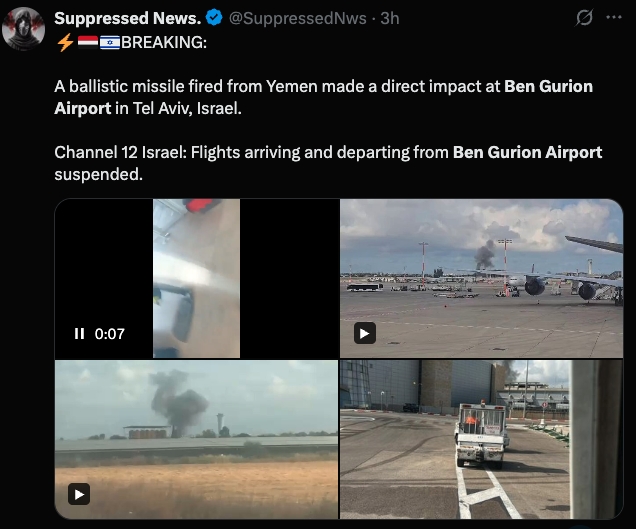Play the airport tarmac smoke video
Image resolution: width=636 pixels, height=529 pixels.
click(x=365, y=333)
